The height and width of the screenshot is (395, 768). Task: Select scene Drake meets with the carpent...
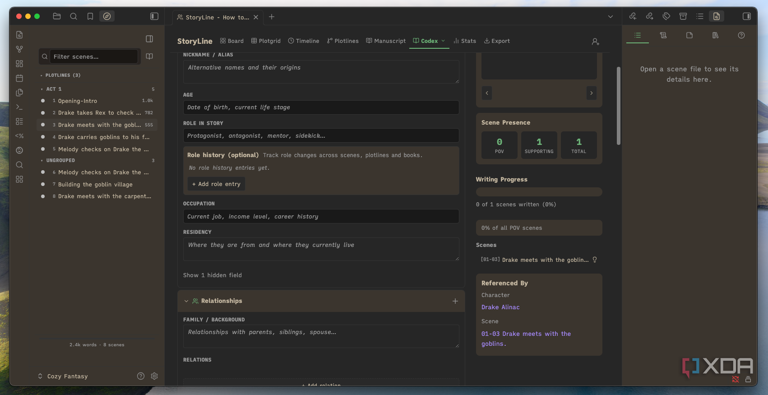click(x=97, y=196)
